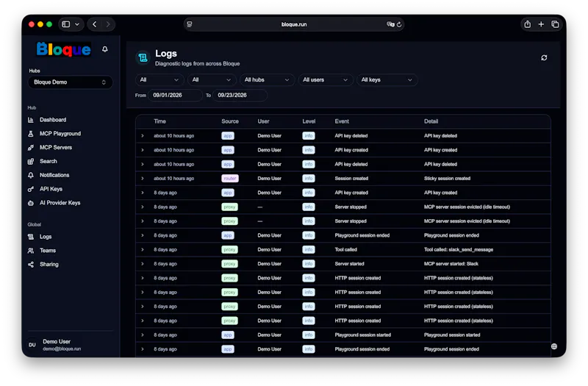Open the All users dropdown

(x=326, y=80)
